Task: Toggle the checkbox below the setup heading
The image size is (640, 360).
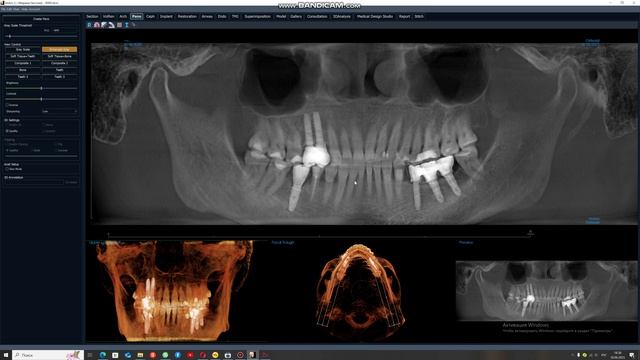Action: click(7, 169)
